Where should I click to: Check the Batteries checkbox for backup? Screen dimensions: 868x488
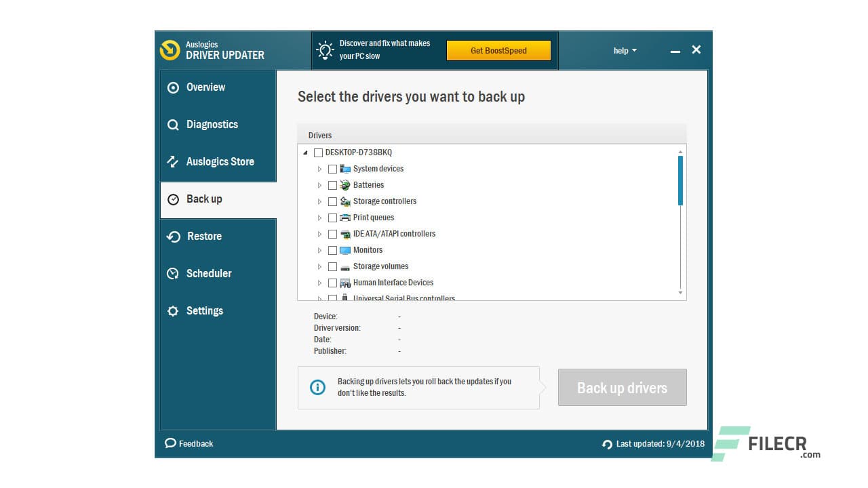tap(332, 185)
